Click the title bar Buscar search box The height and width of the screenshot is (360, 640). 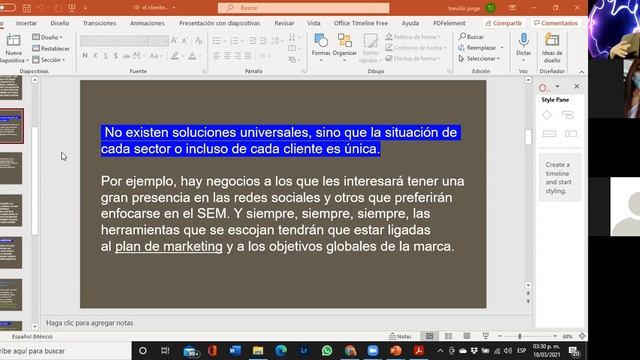click(303, 8)
